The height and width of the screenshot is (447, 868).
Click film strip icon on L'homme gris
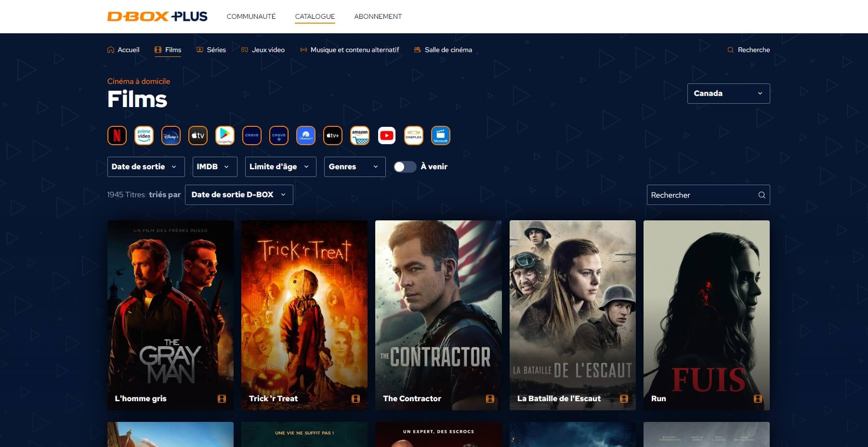coord(222,399)
